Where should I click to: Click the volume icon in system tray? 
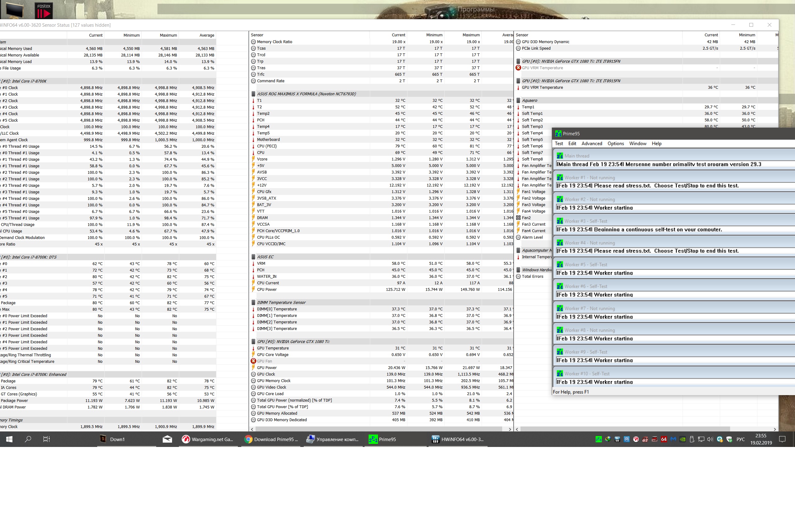710,440
